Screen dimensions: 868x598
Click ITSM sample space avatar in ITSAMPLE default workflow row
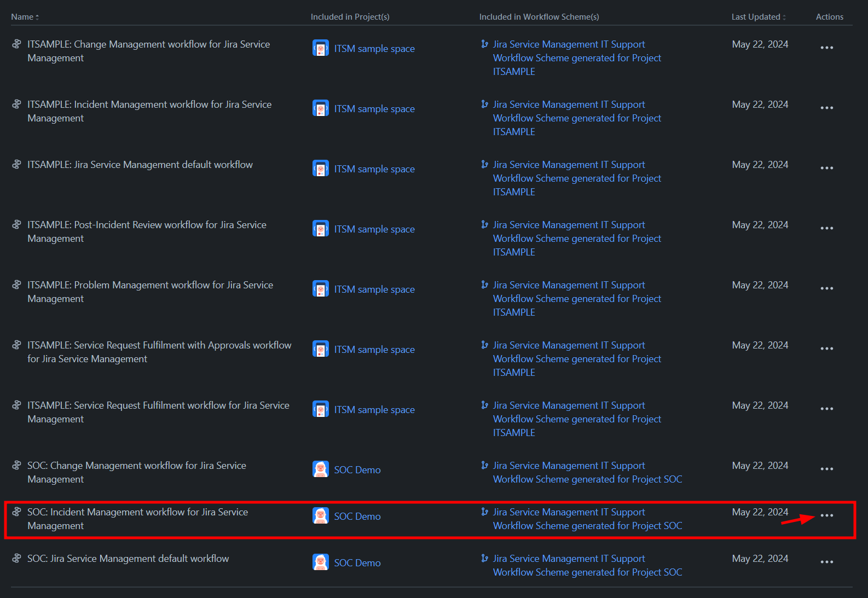click(321, 169)
